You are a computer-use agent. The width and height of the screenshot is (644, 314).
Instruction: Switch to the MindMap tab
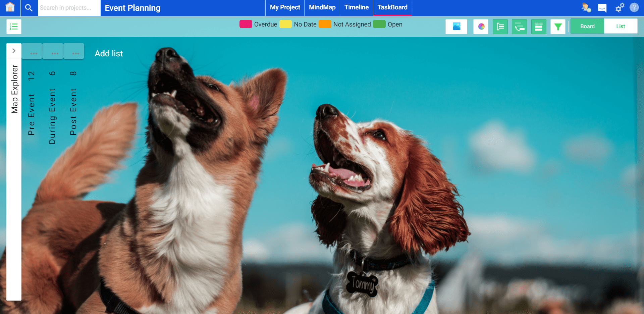(322, 8)
